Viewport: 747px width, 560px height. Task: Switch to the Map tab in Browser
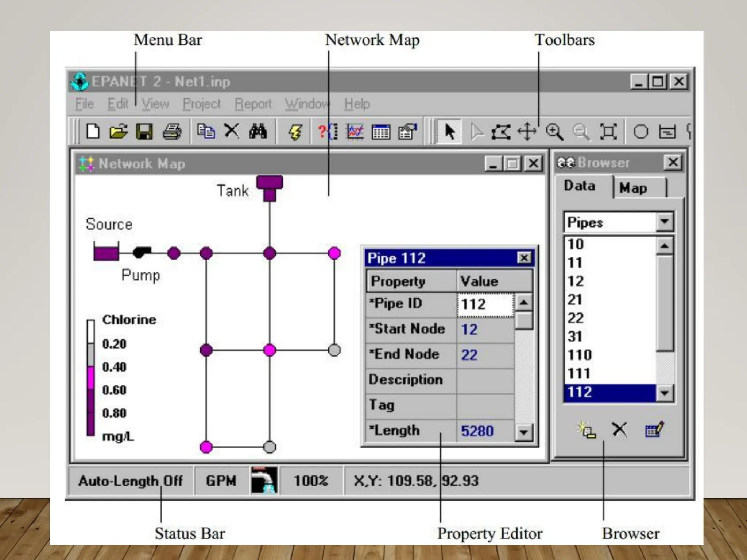point(633,188)
